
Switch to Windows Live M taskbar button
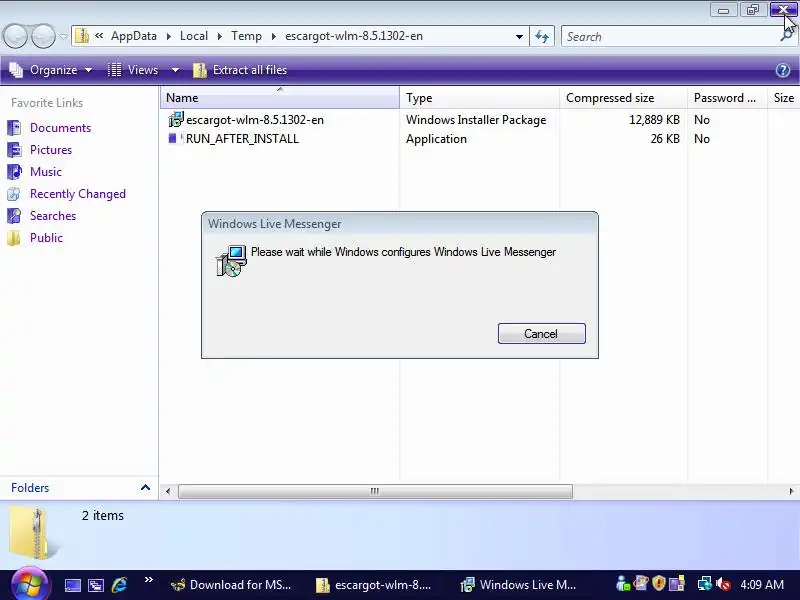coord(518,585)
